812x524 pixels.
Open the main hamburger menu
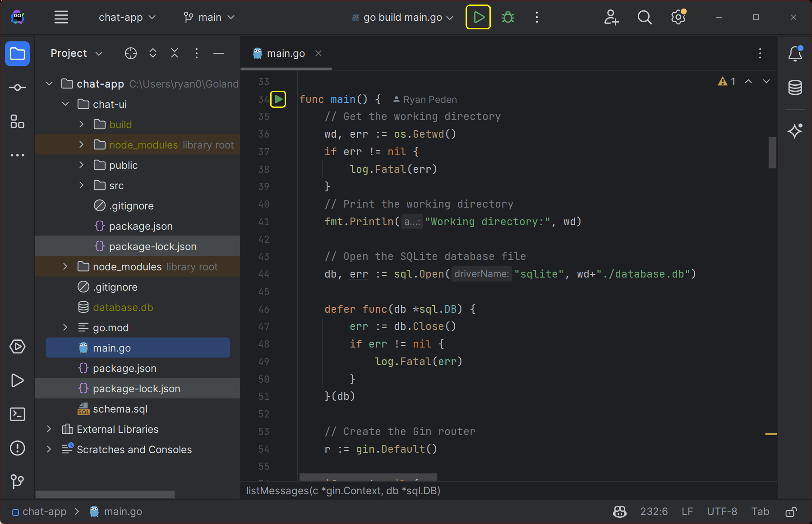click(x=61, y=17)
